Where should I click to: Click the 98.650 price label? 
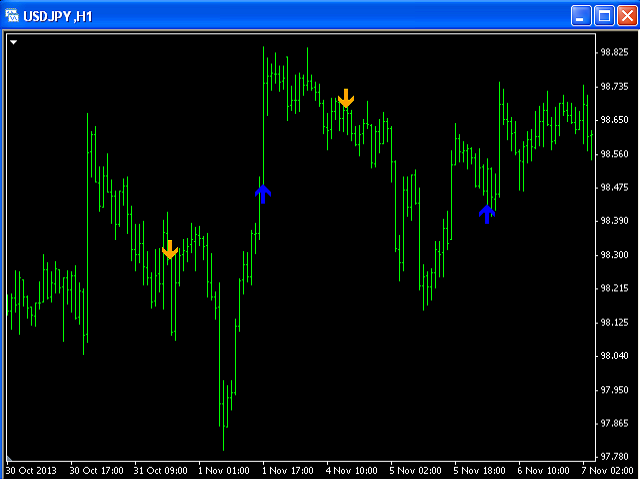614,120
